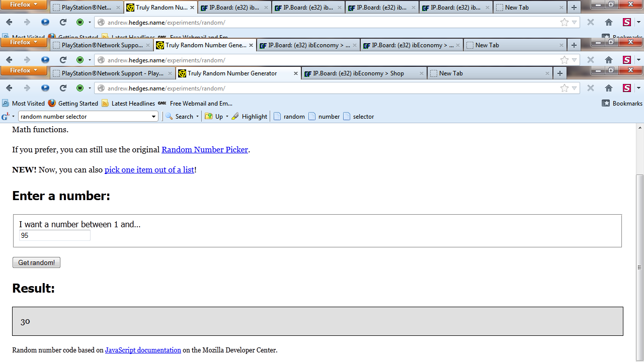This screenshot has height=362, width=644.
Task: Open the dropdown arrow beside the Search button
Action: pyautogui.click(x=197, y=117)
